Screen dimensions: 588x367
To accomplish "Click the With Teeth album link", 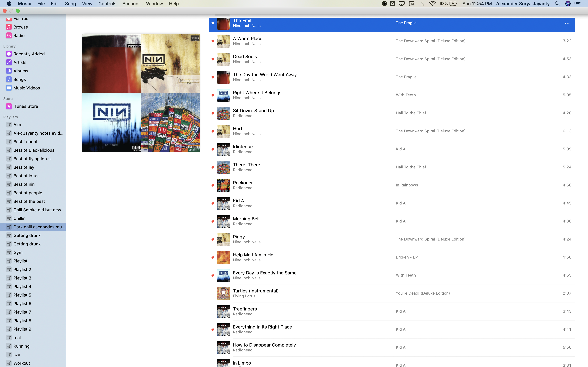I will pyautogui.click(x=406, y=95).
